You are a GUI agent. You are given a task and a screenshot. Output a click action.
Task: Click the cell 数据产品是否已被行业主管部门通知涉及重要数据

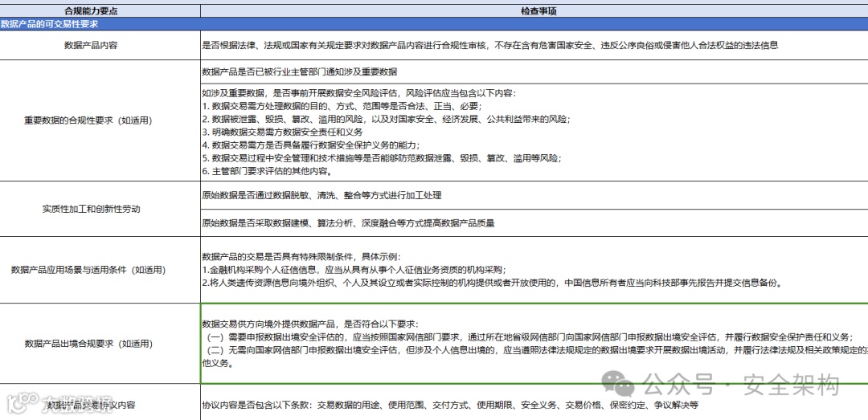coord(534,72)
